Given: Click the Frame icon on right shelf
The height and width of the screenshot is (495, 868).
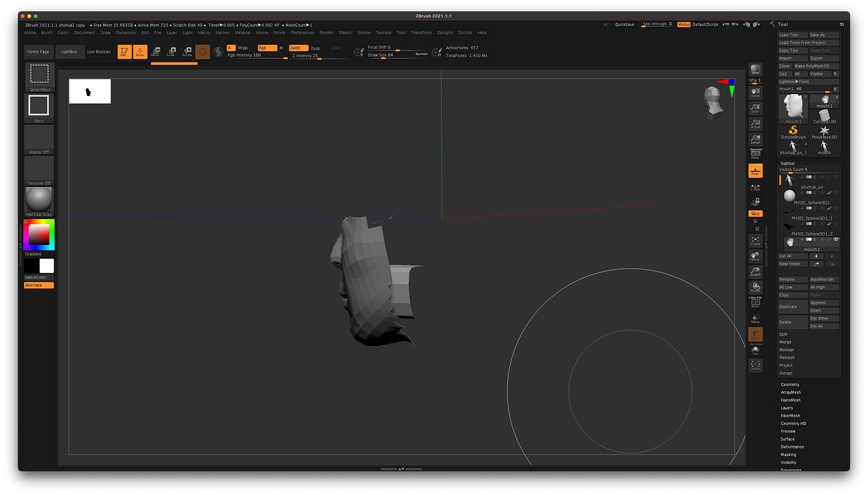Looking at the screenshot, I should click(755, 241).
